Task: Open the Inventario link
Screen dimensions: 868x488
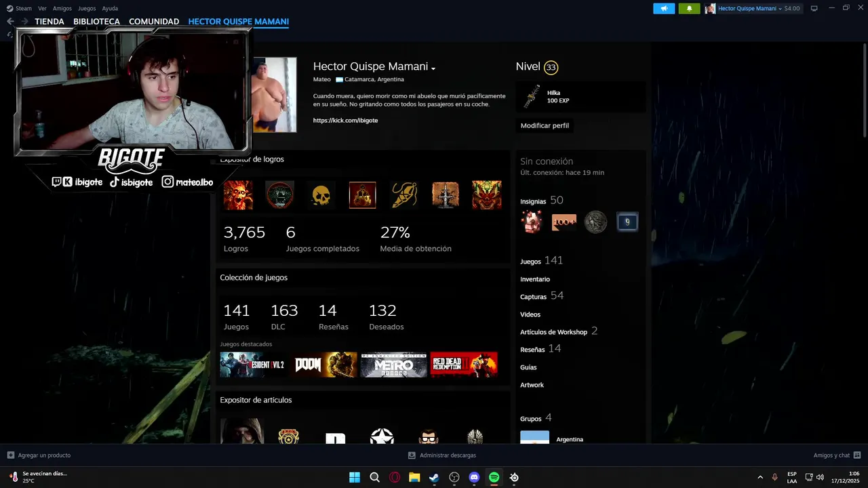Action: pos(535,279)
